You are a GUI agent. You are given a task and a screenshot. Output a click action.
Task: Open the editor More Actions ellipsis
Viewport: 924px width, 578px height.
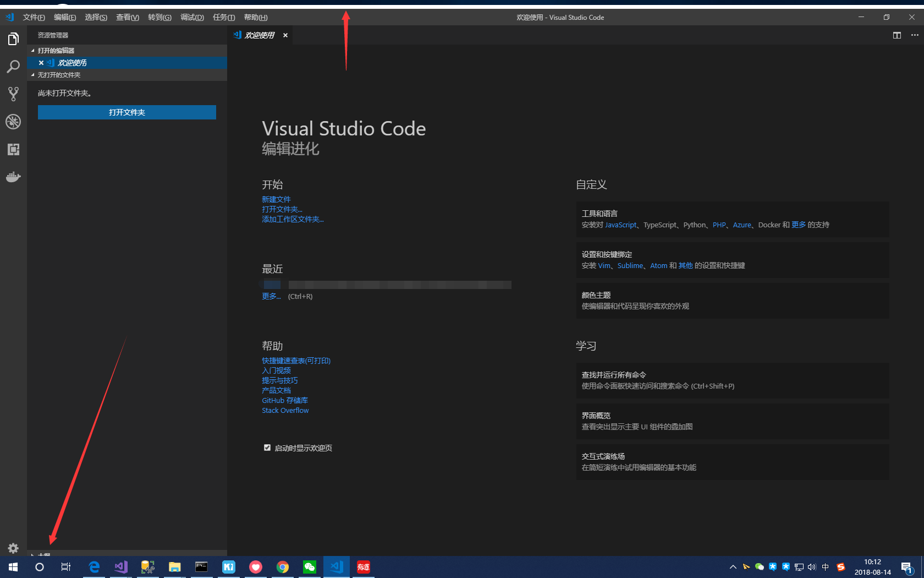pos(915,35)
